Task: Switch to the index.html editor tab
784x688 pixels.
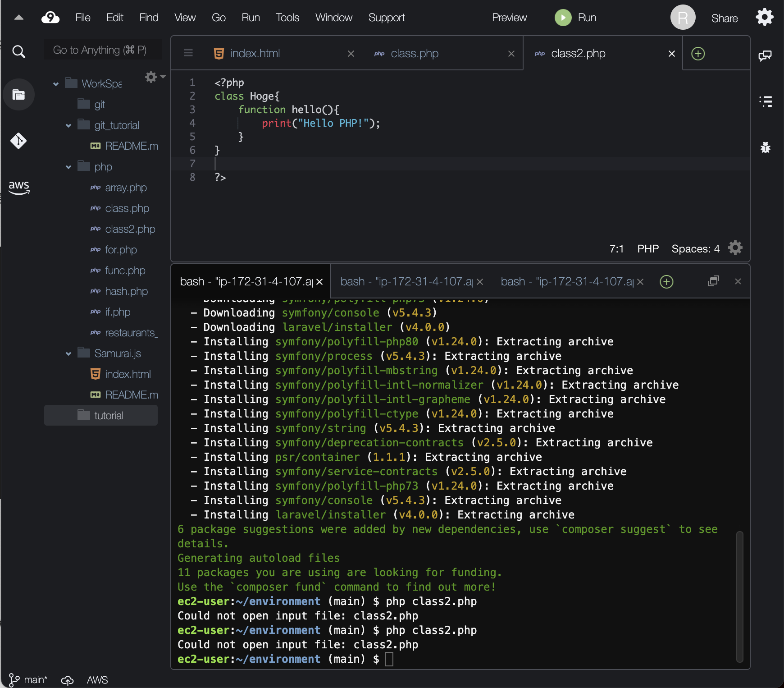Action: (x=255, y=54)
